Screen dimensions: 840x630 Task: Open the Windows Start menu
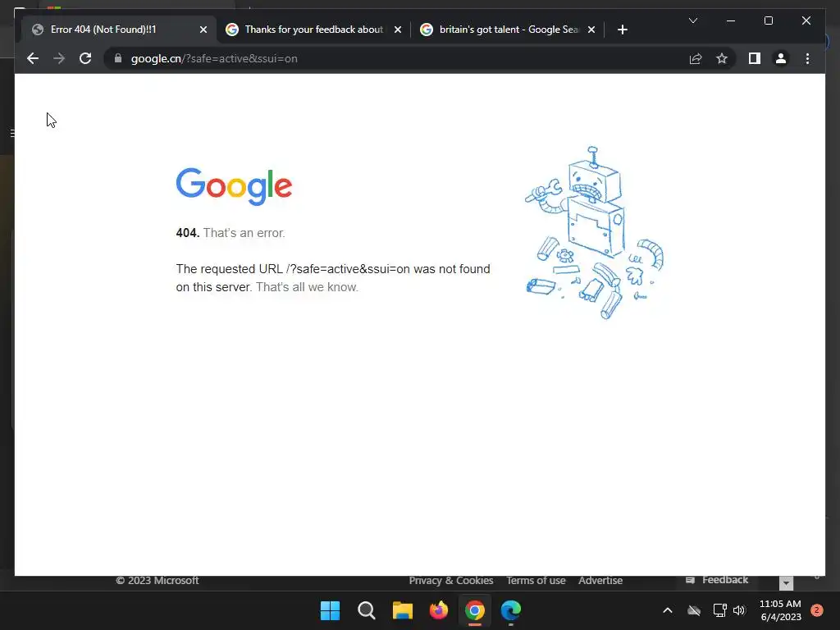(x=330, y=610)
